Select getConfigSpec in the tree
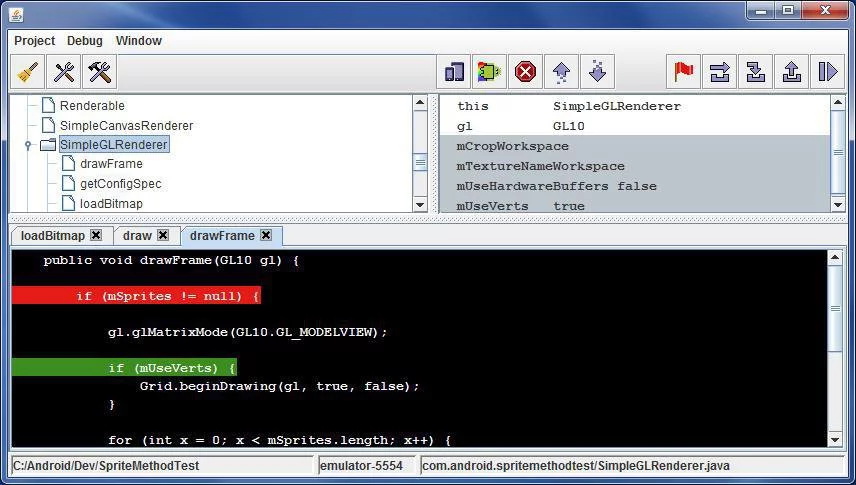Image resolution: width=856 pixels, height=485 pixels. click(x=121, y=184)
